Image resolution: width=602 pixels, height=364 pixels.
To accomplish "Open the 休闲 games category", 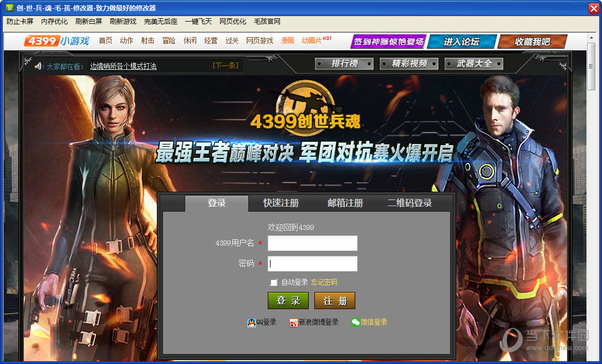I will (x=190, y=40).
